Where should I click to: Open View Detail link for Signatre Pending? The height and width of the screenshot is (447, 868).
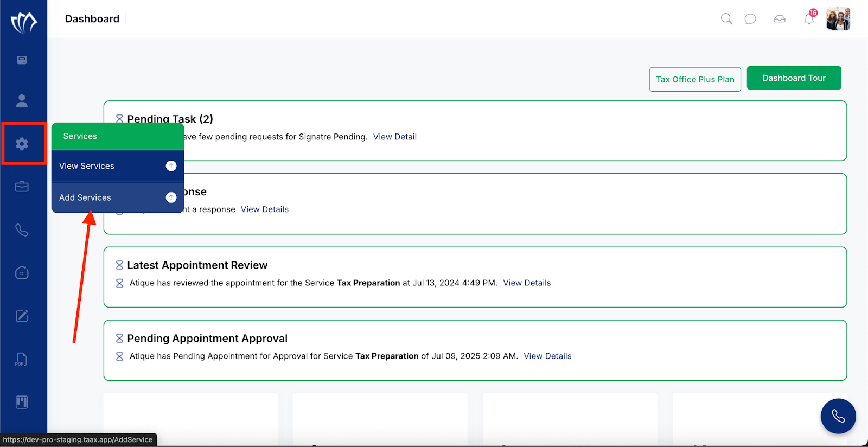(395, 137)
